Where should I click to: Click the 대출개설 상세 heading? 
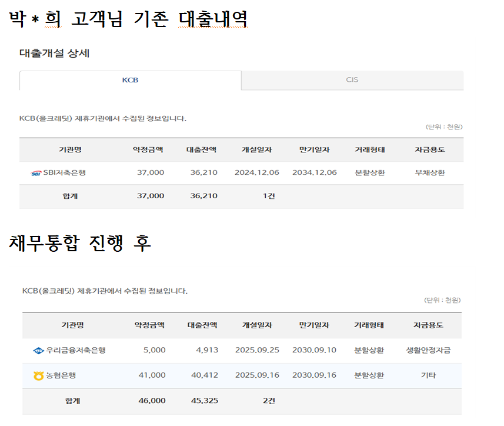coord(54,54)
